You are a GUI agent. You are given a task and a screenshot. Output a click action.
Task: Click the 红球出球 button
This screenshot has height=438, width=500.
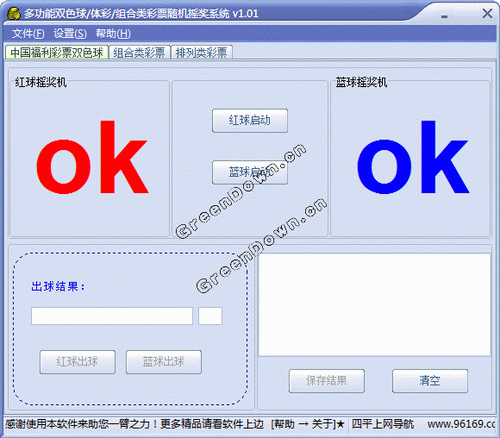click(x=77, y=362)
